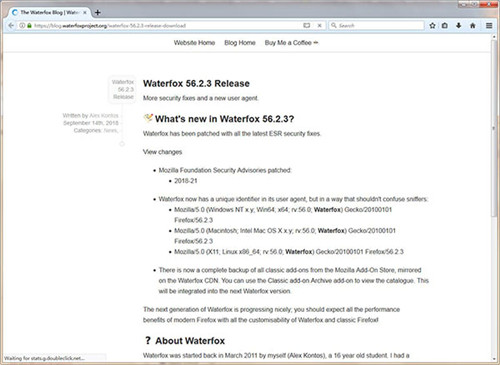Click the September 14th, 2018 date text
500x365 pixels.
pyautogui.click(x=91, y=123)
